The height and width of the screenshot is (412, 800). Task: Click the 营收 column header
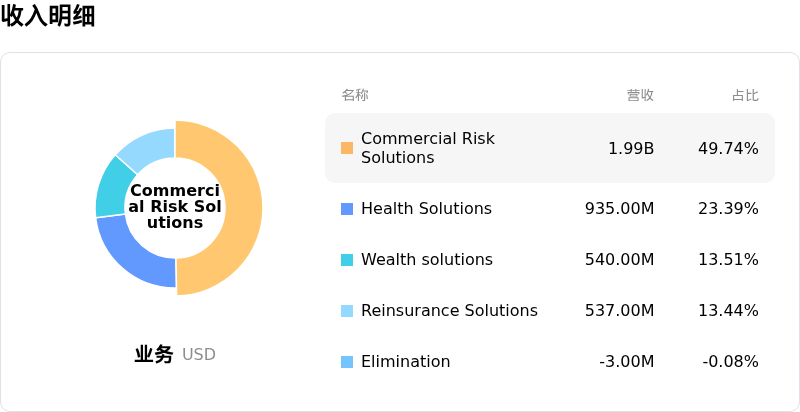click(x=640, y=95)
